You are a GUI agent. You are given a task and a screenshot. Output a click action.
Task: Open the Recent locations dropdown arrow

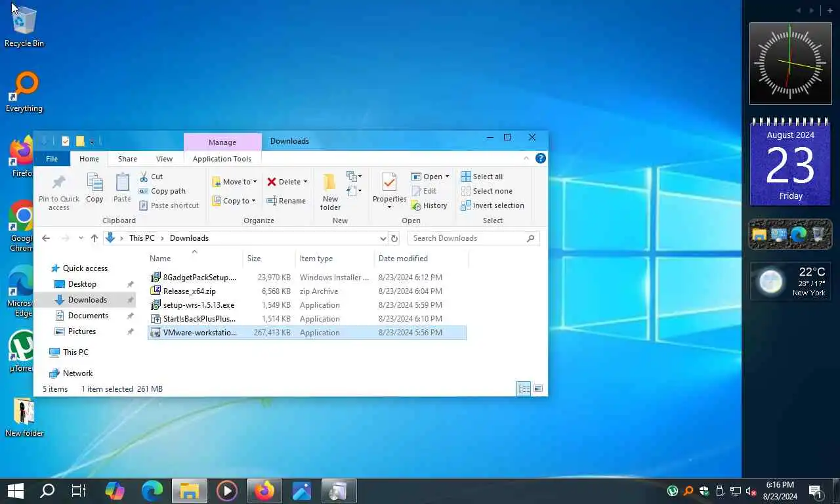click(x=81, y=238)
